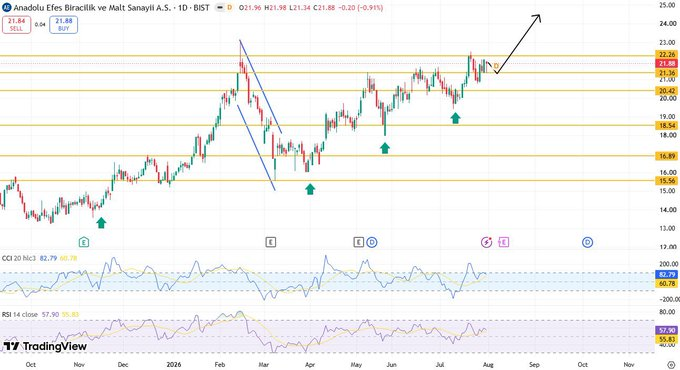Viewport: 680px width, 370px height.
Task: Select the 20.42 horizontal line price label
Action: 667,91
